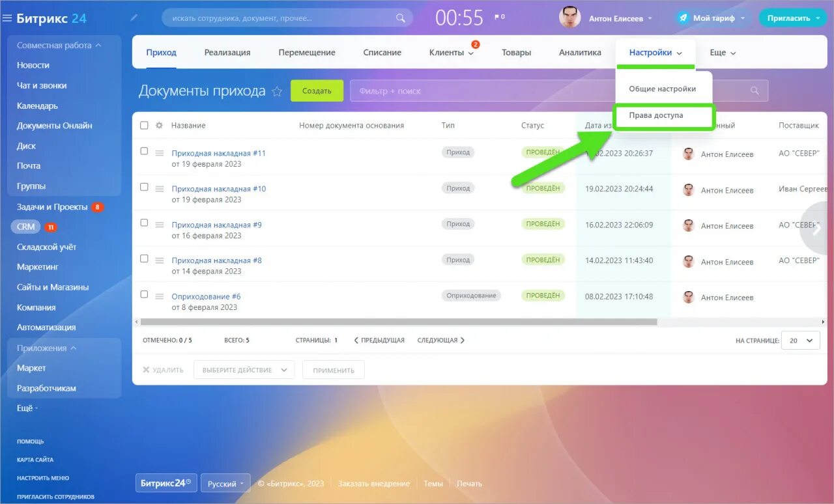The height and width of the screenshot is (504, 834).
Task: Click the Битрикс24 logo button in footer
Action: coord(166,483)
